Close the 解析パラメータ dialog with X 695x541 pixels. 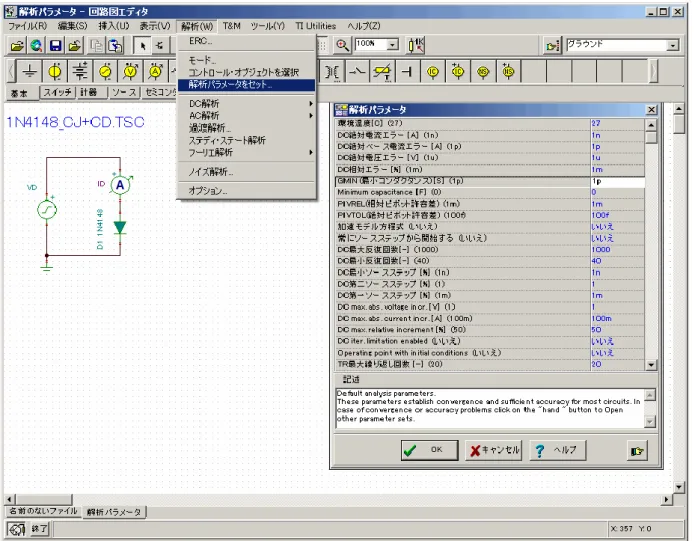(x=651, y=110)
